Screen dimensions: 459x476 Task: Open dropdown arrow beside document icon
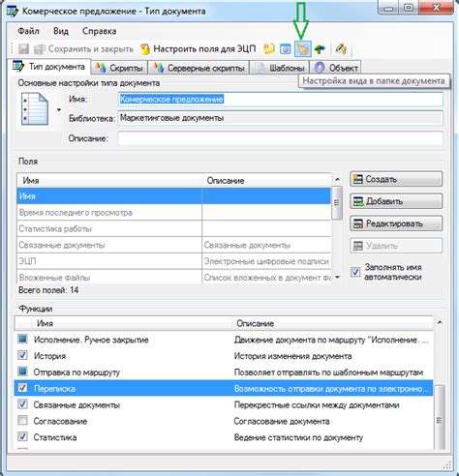click(x=59, y=109)
